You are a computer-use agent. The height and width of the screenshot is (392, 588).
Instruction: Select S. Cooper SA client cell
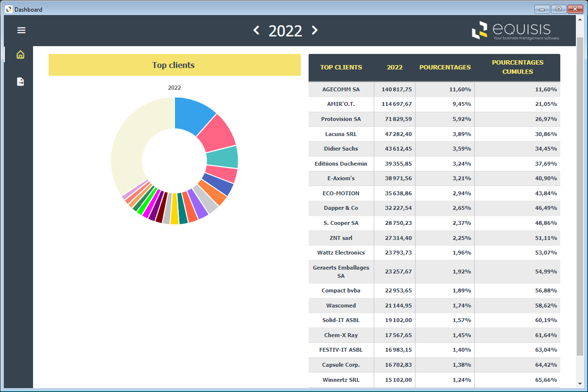(x=341, y=223)
